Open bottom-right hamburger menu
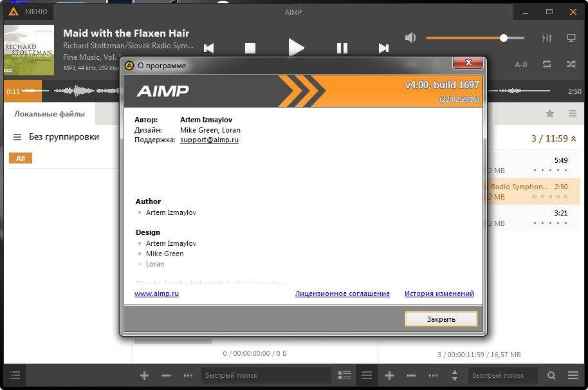Viewport: 588px width, 390px height. 573,375
